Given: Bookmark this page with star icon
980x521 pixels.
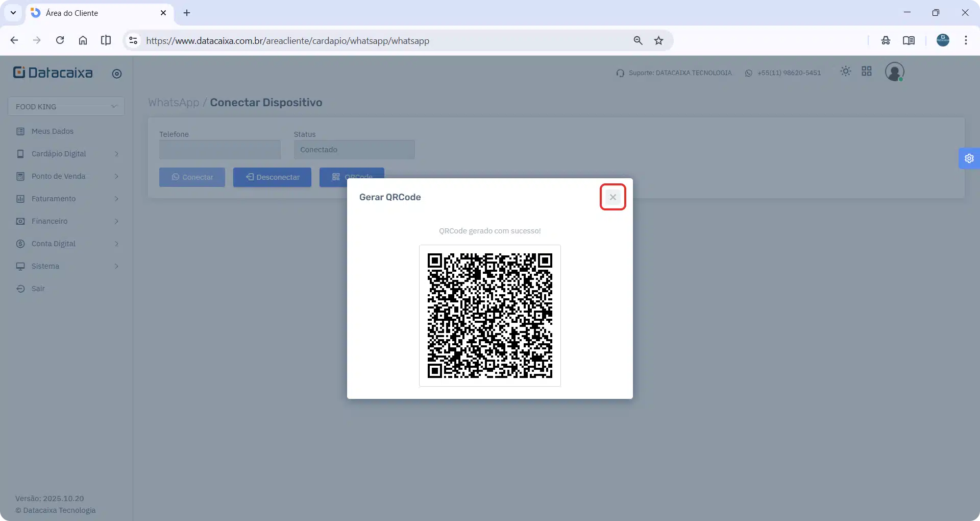Looking at the screenshot, I should 658,41.
